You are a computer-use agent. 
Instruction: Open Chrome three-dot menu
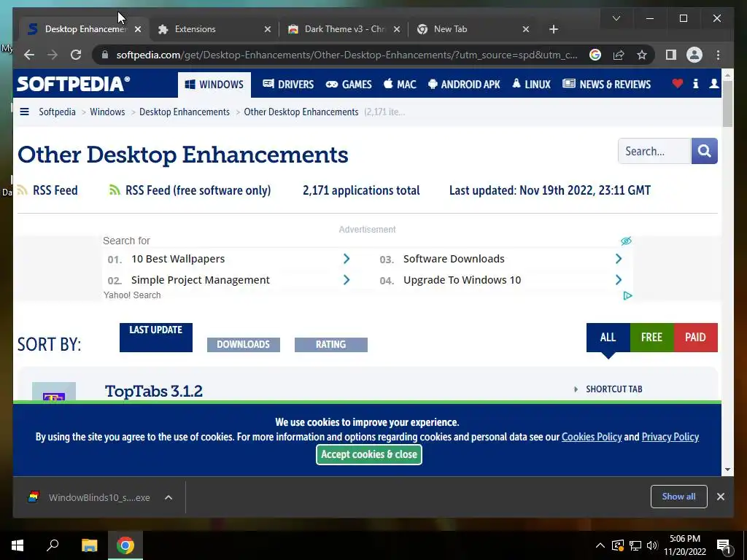tap(718, 55)
